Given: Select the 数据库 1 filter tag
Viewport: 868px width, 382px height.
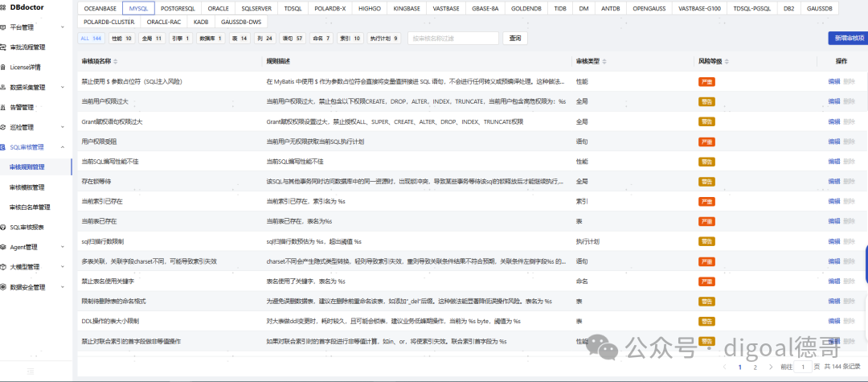Looking at the screenshot, I should point(211,39).
